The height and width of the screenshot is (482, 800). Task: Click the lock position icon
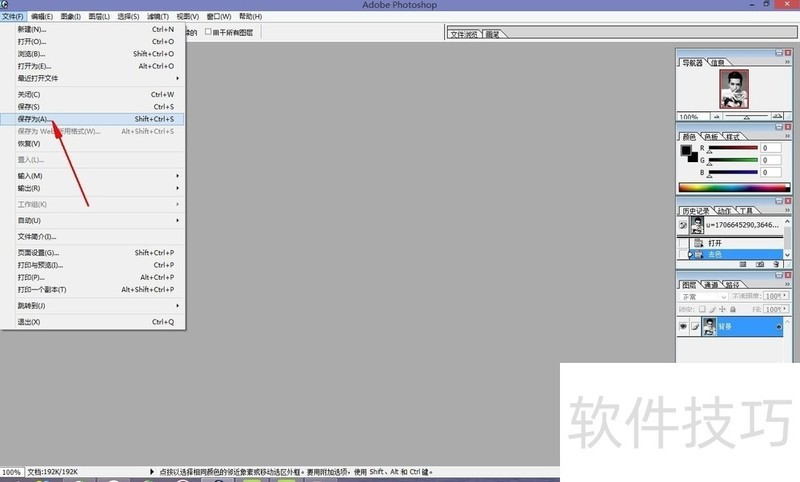pos(722,309)
